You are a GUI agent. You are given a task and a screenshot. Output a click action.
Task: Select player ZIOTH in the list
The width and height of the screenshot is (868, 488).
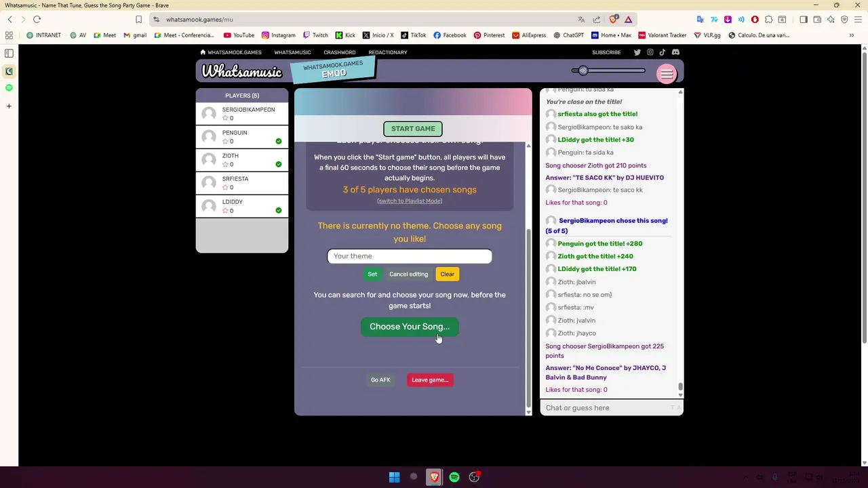(242, 160)
